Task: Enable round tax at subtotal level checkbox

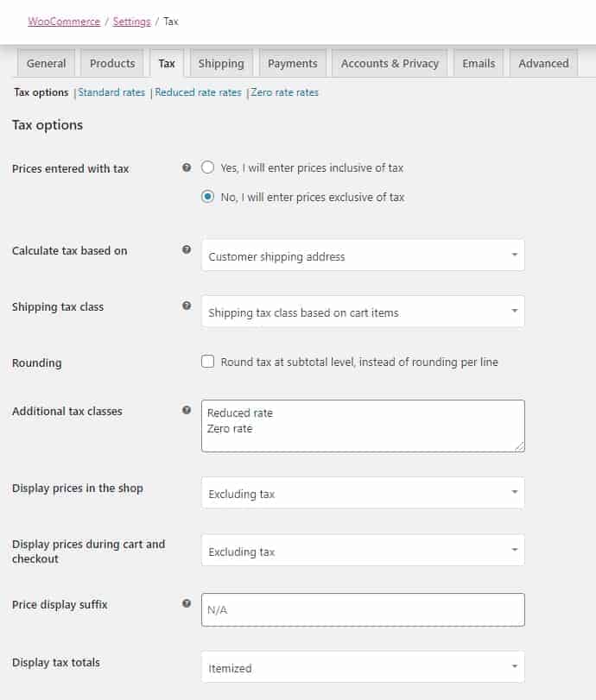Action: (x=207, y=361)
